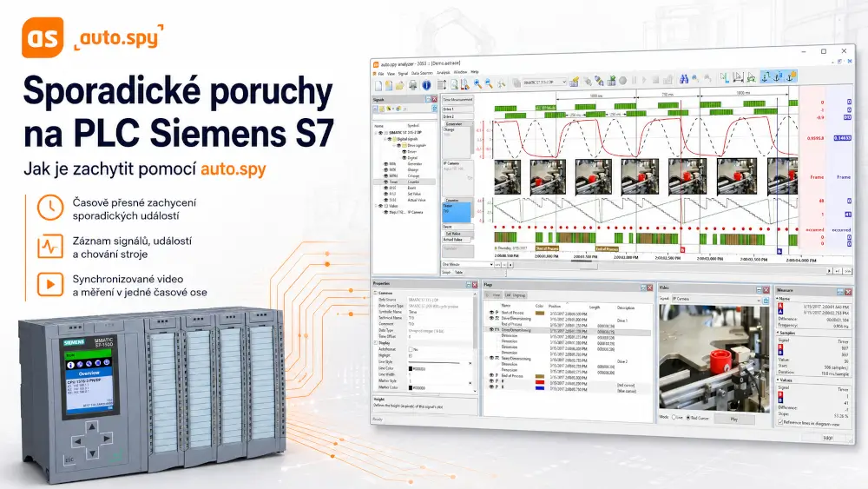The image size is (868, 489).
Task: Click the red flag color swatch
Action: pos(539,382)
